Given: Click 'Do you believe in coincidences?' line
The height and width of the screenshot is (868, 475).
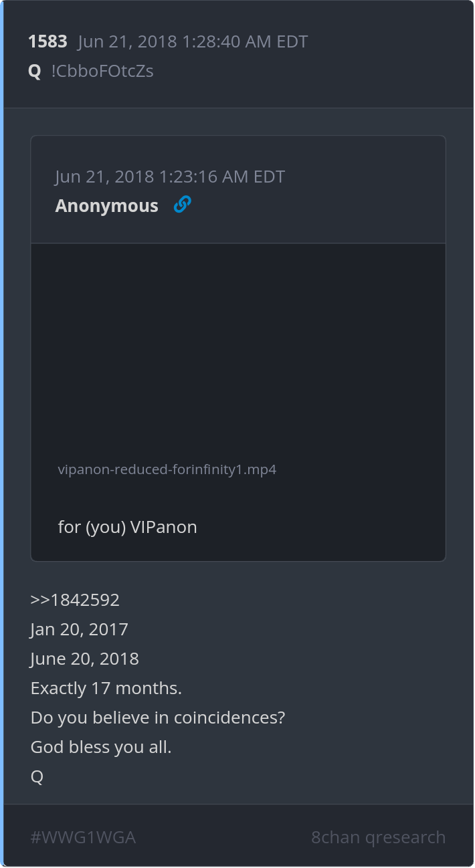Looking at the screenshot, I should [x=158, y=718].
